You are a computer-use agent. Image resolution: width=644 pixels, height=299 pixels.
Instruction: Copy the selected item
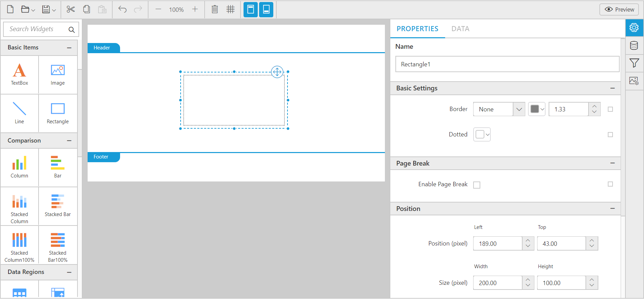(87, 9)
